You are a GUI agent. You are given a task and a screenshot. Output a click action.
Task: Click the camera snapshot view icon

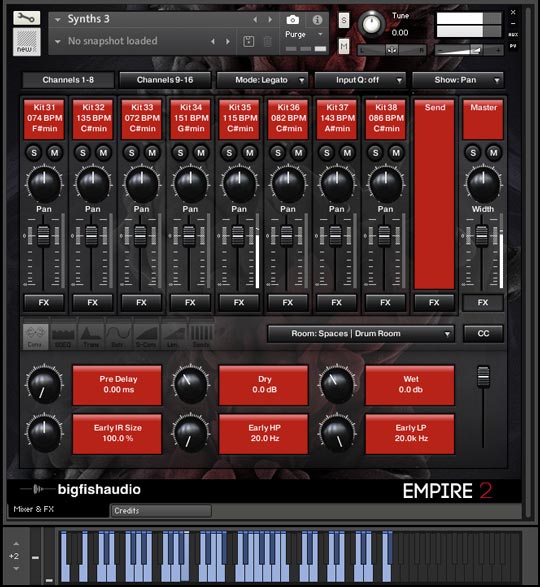click(292, 19)
